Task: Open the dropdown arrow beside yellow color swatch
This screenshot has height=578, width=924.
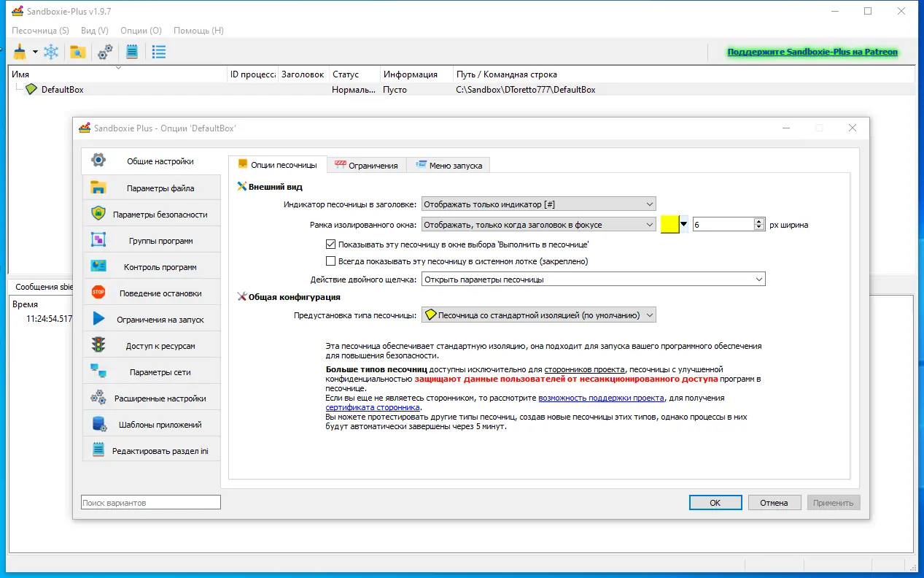Action: pos(684,224)
